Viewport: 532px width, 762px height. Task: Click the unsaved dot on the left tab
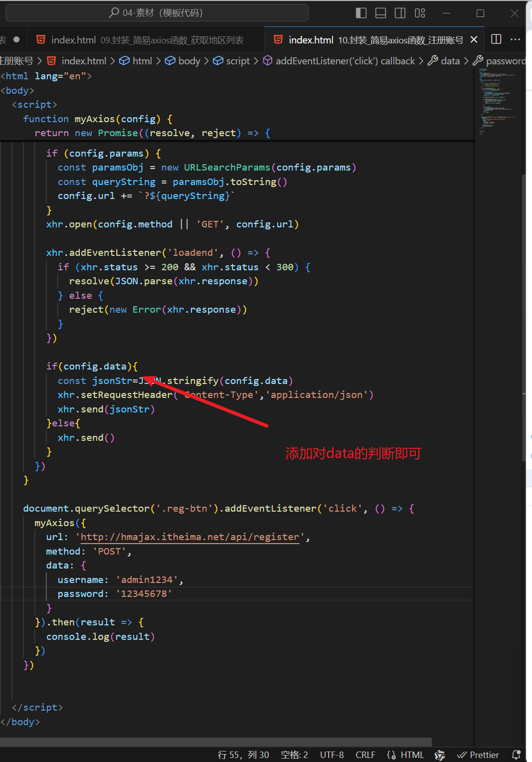(16, 39)
